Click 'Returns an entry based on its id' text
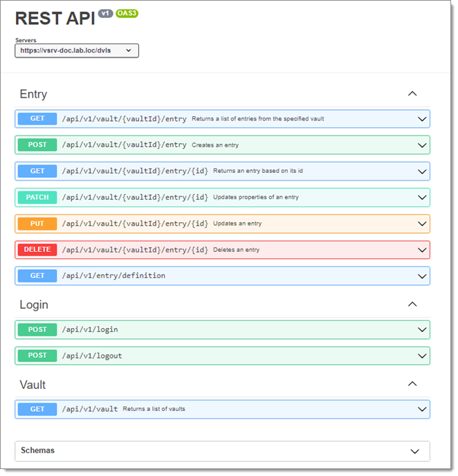 pyautogui.click(x=258, y=171)
